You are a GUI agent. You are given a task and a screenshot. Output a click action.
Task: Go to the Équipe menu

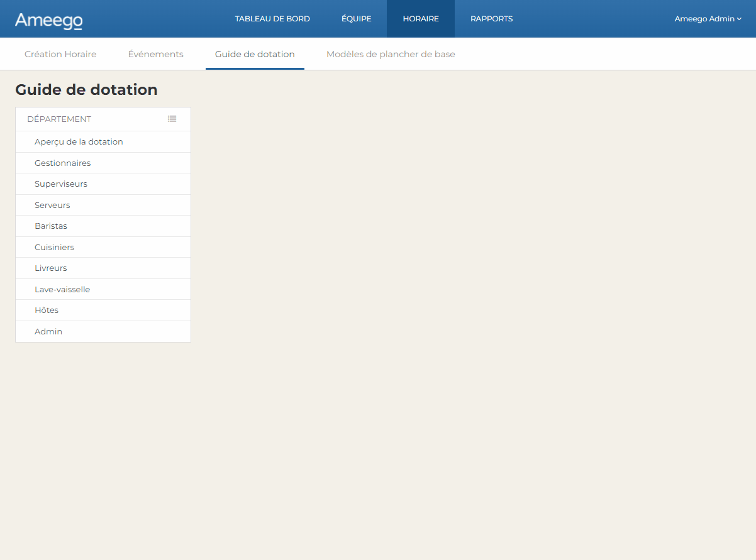356,19
